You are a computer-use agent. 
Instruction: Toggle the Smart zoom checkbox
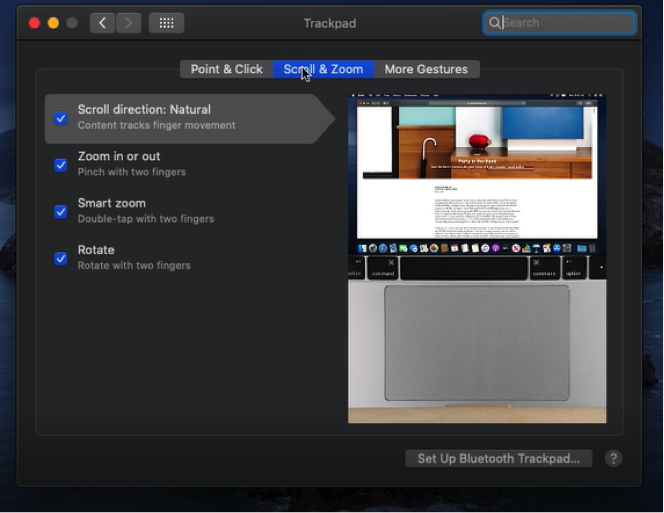(61, 211)
